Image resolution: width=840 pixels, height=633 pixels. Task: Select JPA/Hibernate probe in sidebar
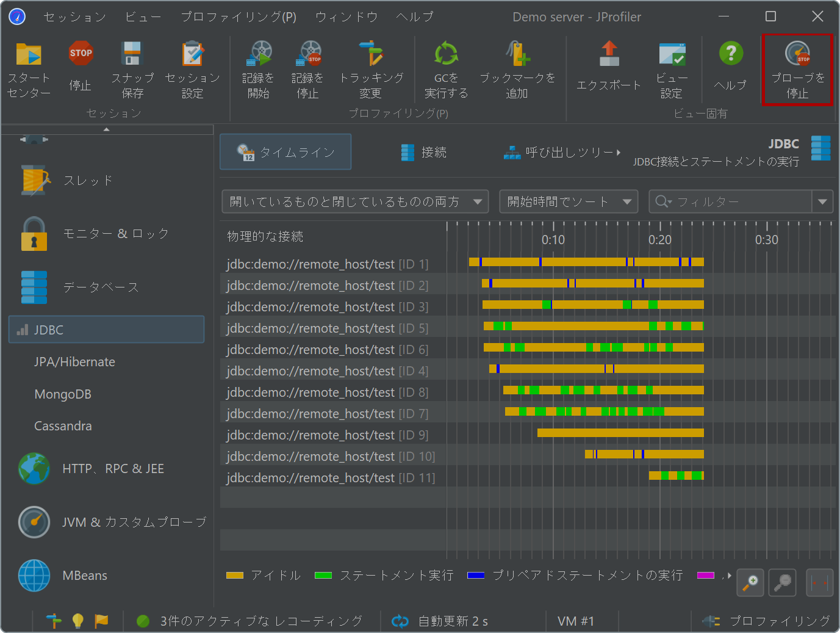coord(75,362)
